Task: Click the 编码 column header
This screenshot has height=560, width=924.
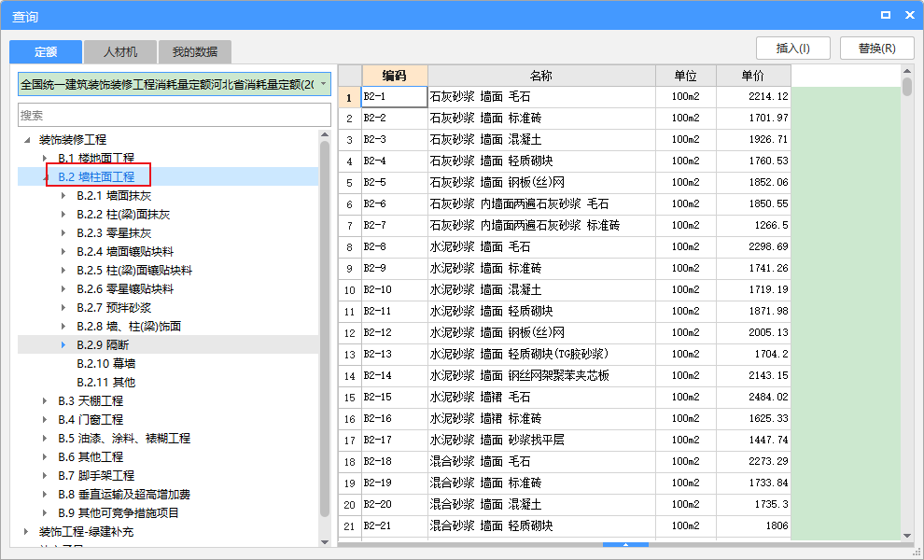Action: point(394,76)
